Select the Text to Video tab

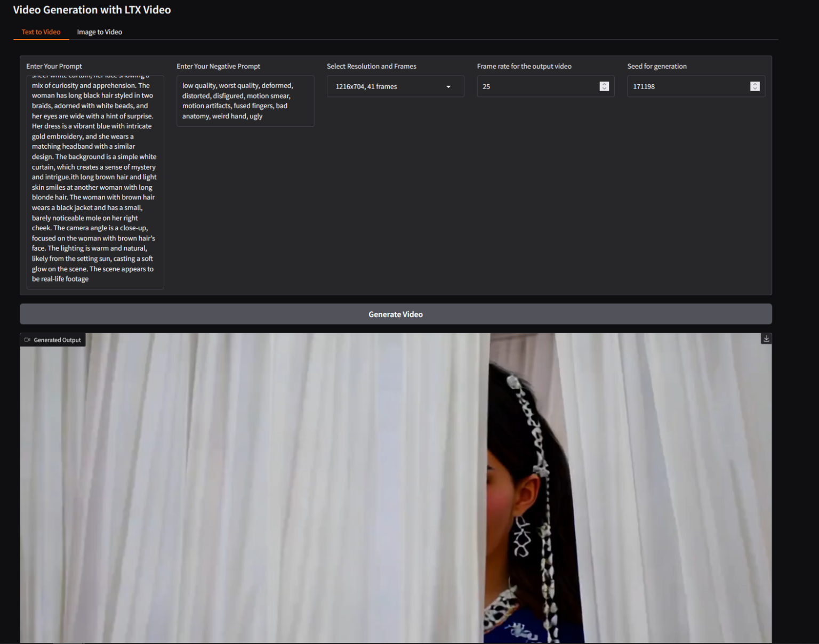(41, 32)
